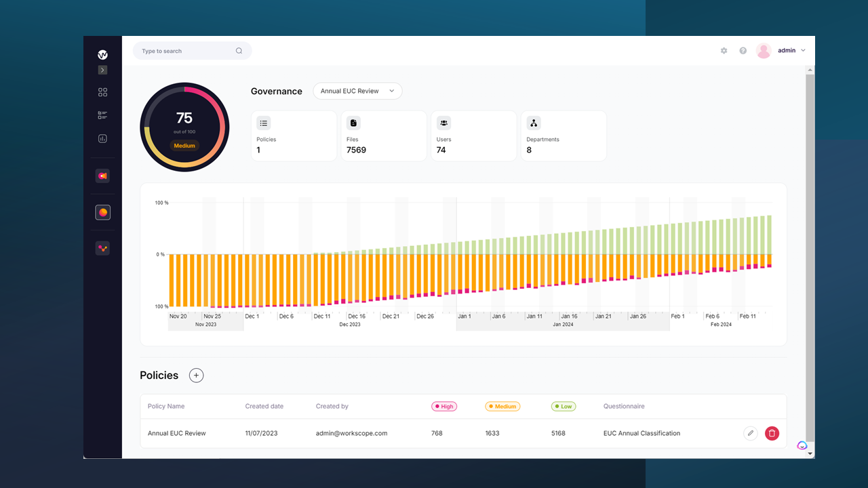Open the policies list icon in sidebar
Image resolution: width=868 pixels, height=488 pixels.
click(102, 115)
